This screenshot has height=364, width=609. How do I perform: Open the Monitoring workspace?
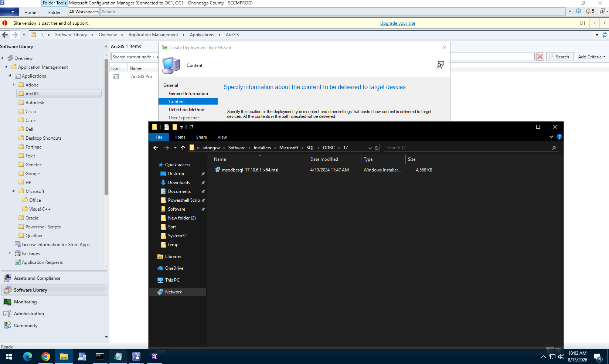pyautogui.click(x=54, y=302)
